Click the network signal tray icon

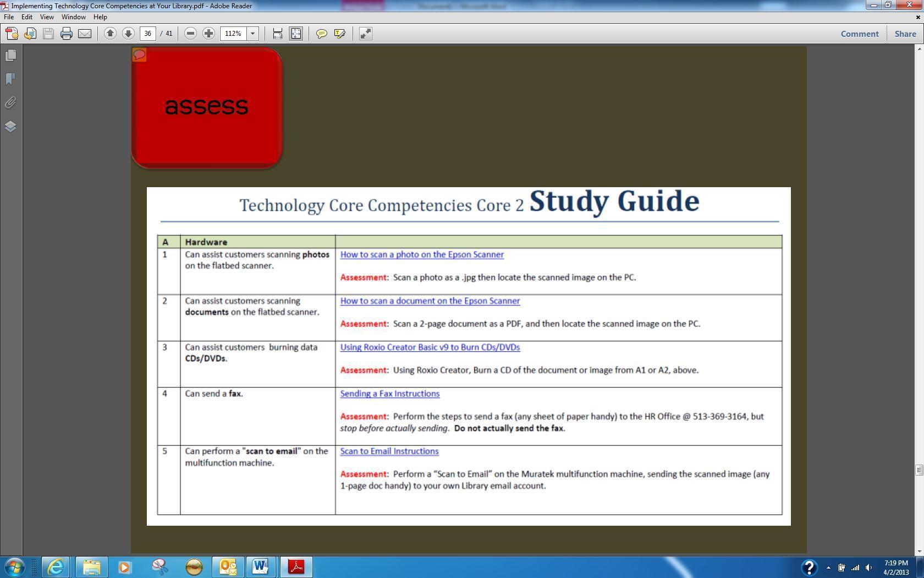click(x=855, y=568)
